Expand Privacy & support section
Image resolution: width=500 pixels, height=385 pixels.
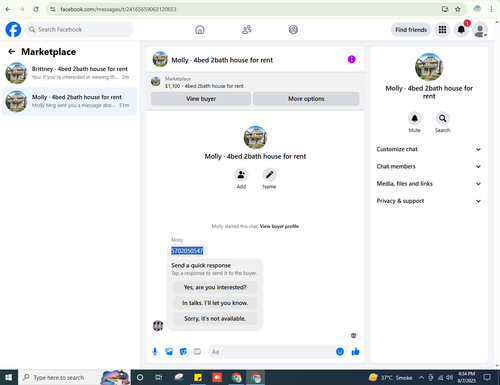click(x=429, y=201)
